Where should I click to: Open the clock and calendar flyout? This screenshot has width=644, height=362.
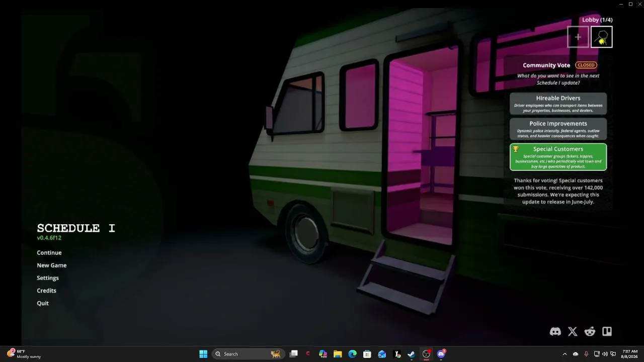[x=630, y=354]
